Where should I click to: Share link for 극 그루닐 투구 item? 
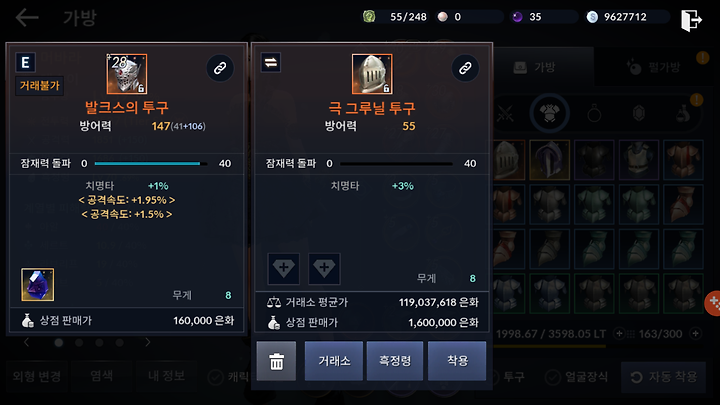pos(465,68)
